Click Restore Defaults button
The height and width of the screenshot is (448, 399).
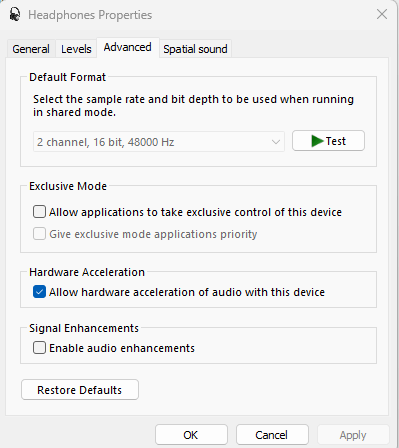(x=80, y=390)
